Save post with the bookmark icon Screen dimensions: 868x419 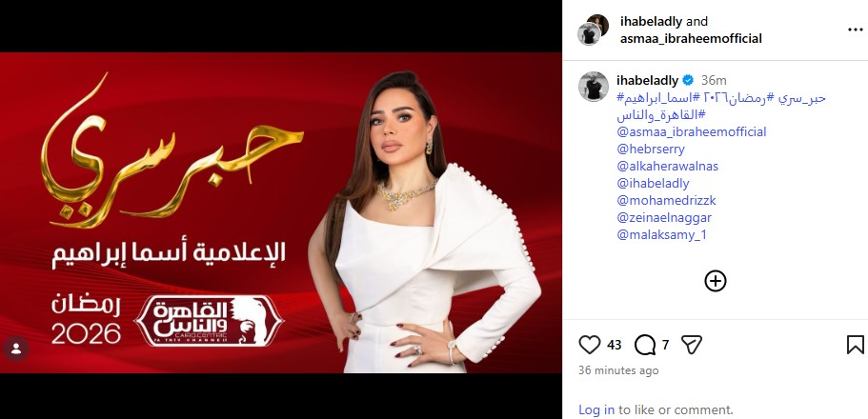pos(856,345)
